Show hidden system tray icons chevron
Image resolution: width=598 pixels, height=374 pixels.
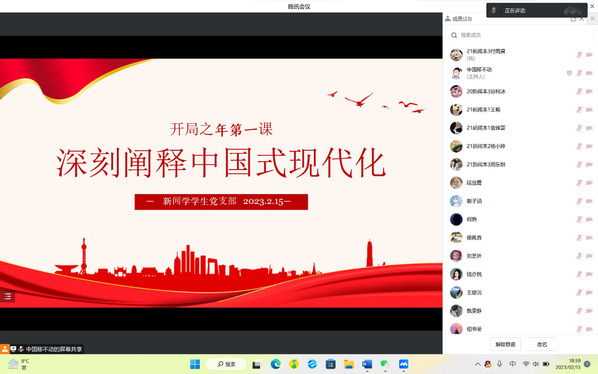click(x=477, y=364)
